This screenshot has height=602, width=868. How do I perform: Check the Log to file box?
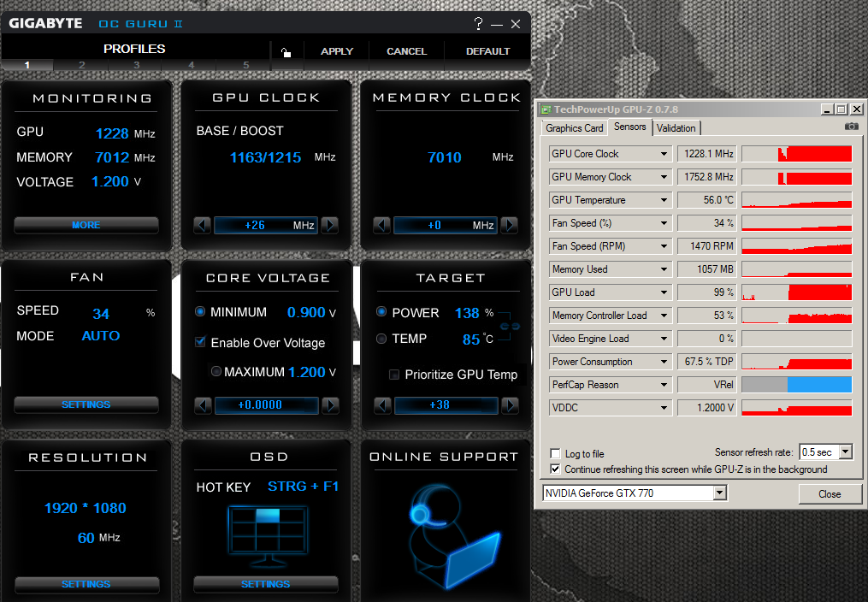point(555,454)
